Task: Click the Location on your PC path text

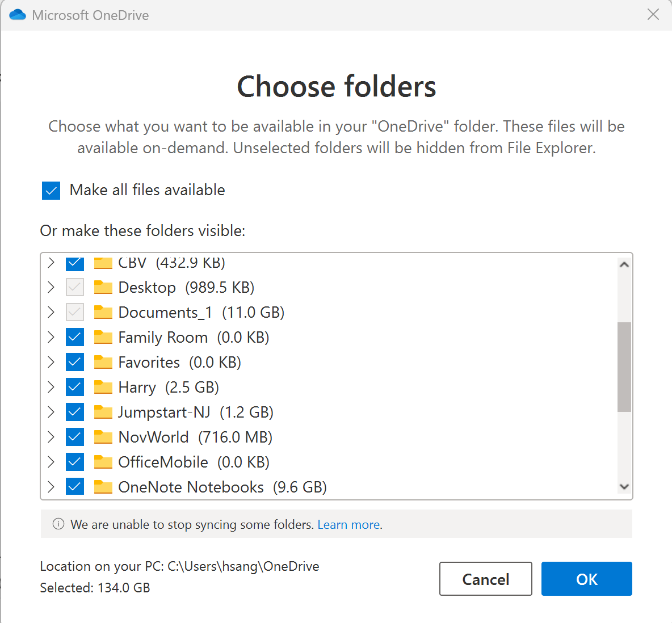Action: click(179, 566)
